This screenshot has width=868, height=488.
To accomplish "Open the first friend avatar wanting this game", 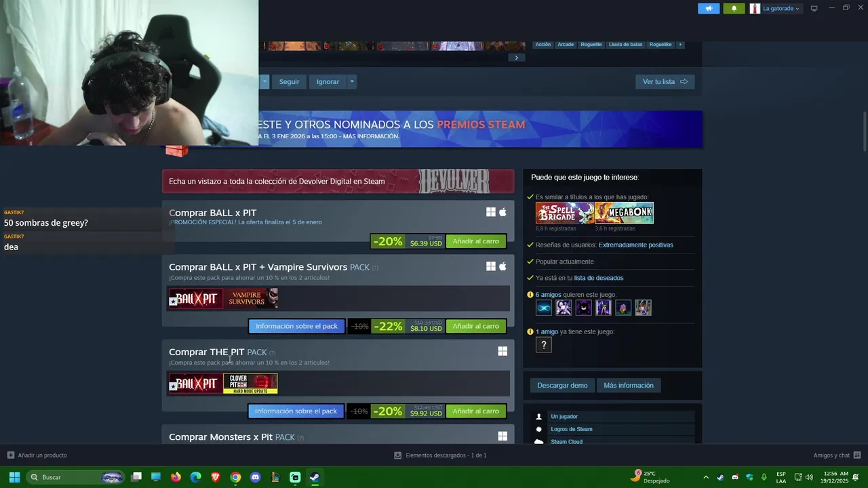I will [544, 308].
